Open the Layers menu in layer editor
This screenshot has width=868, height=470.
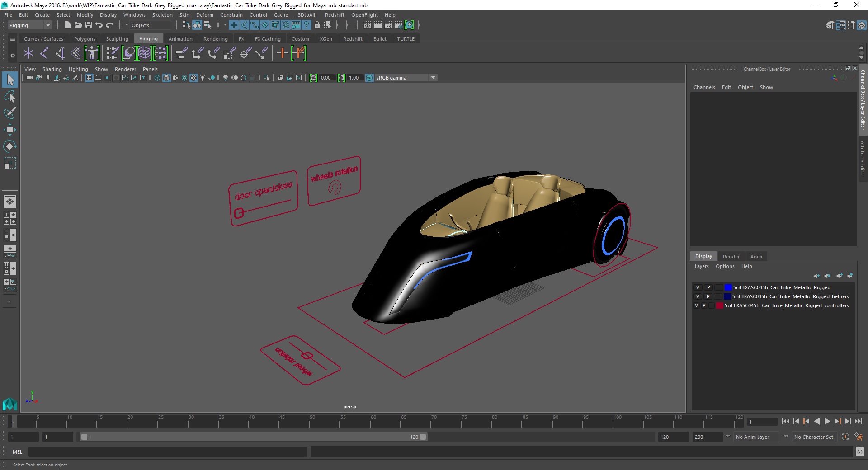click(x=702, y=266)
